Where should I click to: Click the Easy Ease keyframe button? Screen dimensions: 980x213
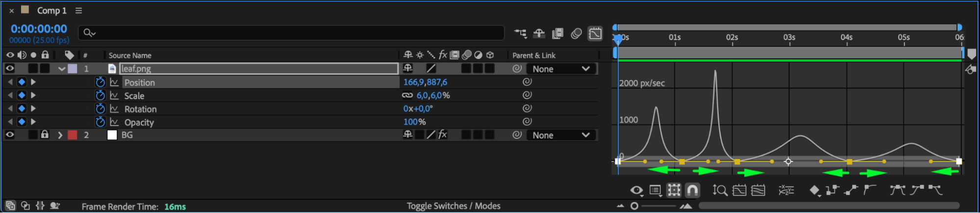coord(897,190)
